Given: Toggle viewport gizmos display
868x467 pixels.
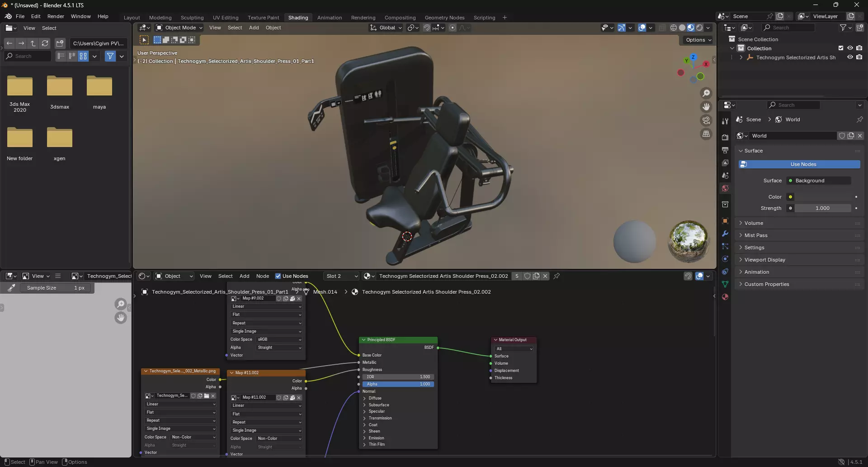Looking at the screenshot, I should pyautogui.click(x=622, y=28).
